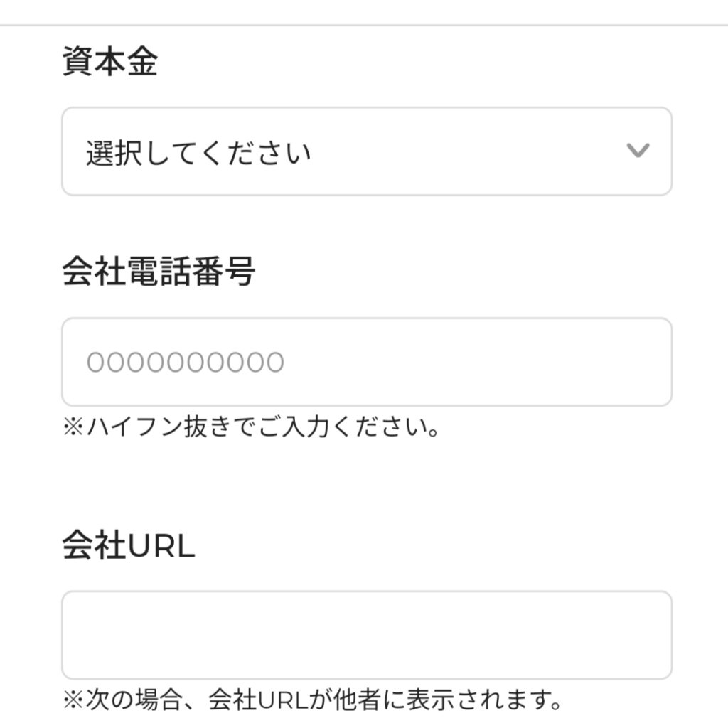
Task: Click the 会社URL field label
Action: click(129, 546)
